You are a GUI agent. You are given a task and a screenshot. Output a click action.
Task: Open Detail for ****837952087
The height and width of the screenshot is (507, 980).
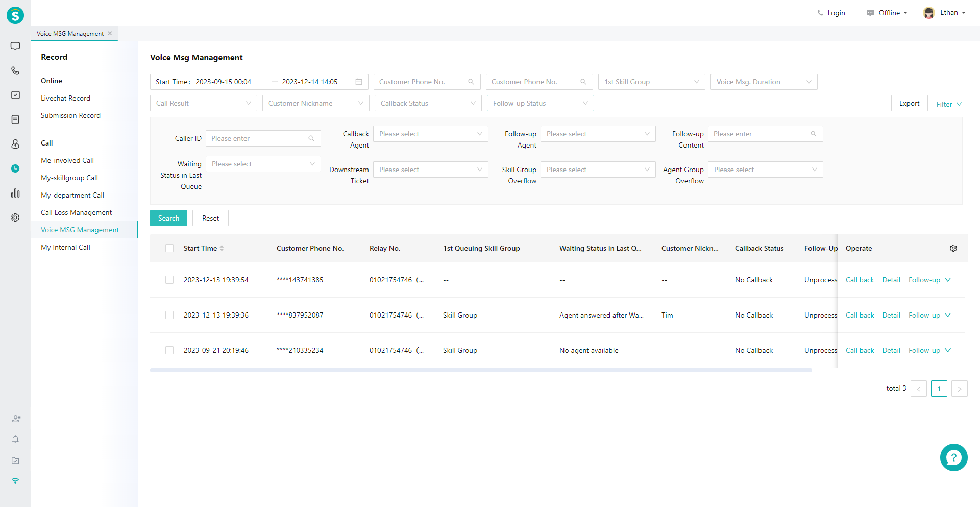(x=891, y=315)
